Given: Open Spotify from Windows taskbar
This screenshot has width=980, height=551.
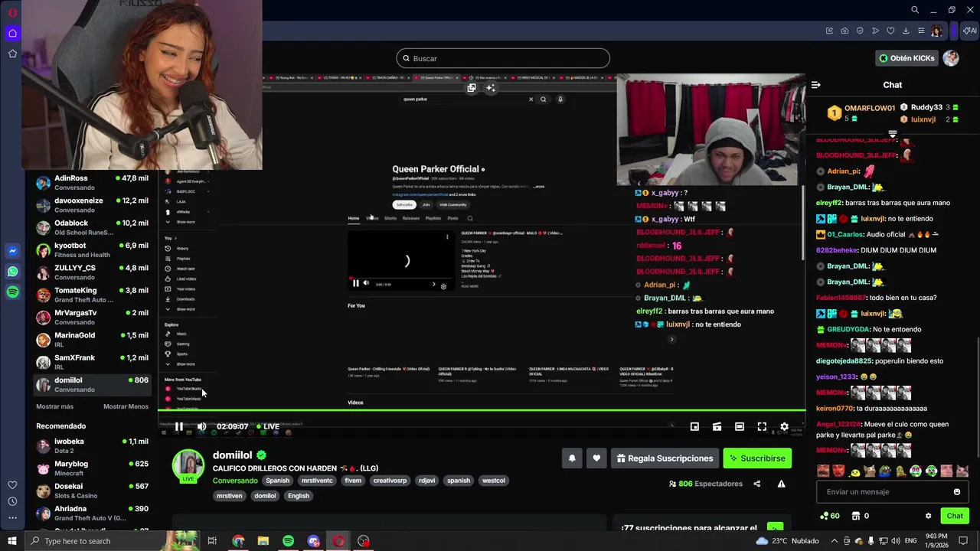Looking at the screenshot, I should 288,541.
